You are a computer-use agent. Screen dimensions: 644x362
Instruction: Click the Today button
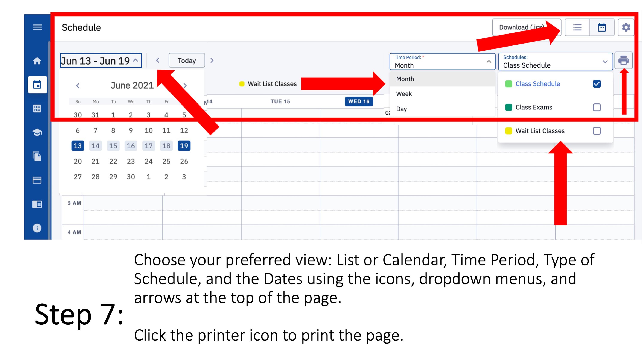click(186, 60)
